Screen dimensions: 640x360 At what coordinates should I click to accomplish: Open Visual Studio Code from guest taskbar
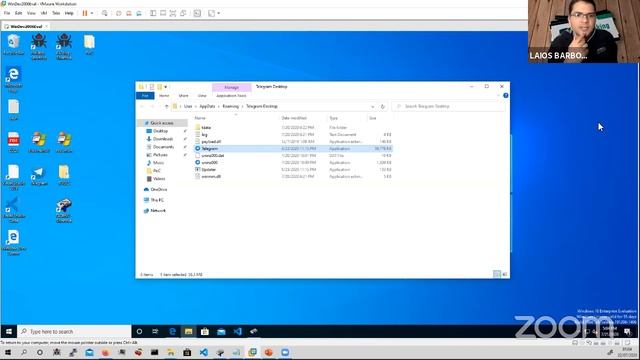point(238,331)
